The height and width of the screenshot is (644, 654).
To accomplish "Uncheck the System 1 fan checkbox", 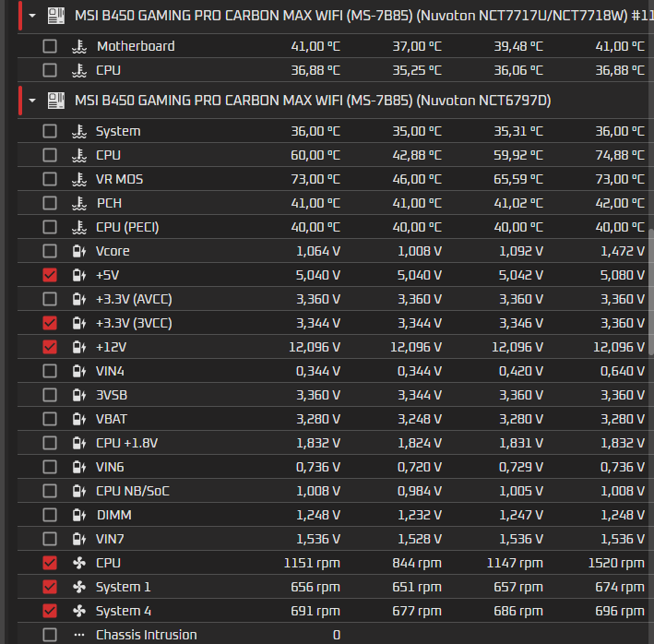I will (x=50, y=587).
